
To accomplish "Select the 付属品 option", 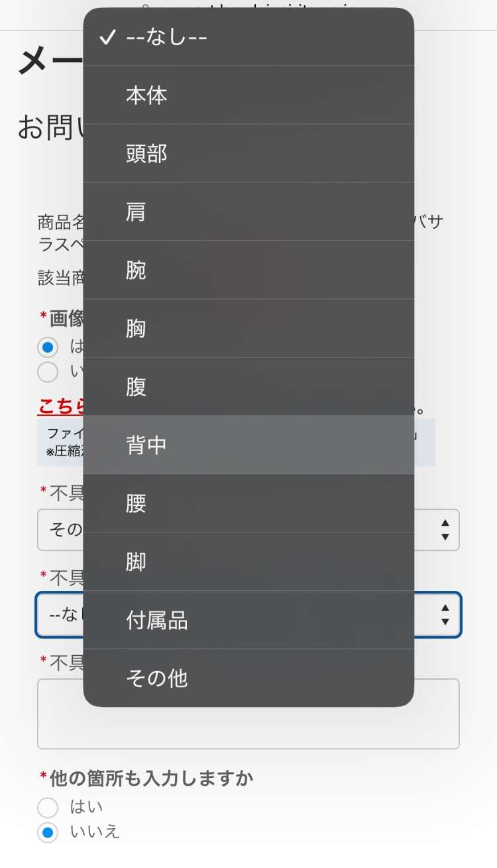I will click(x=248, y=620).
